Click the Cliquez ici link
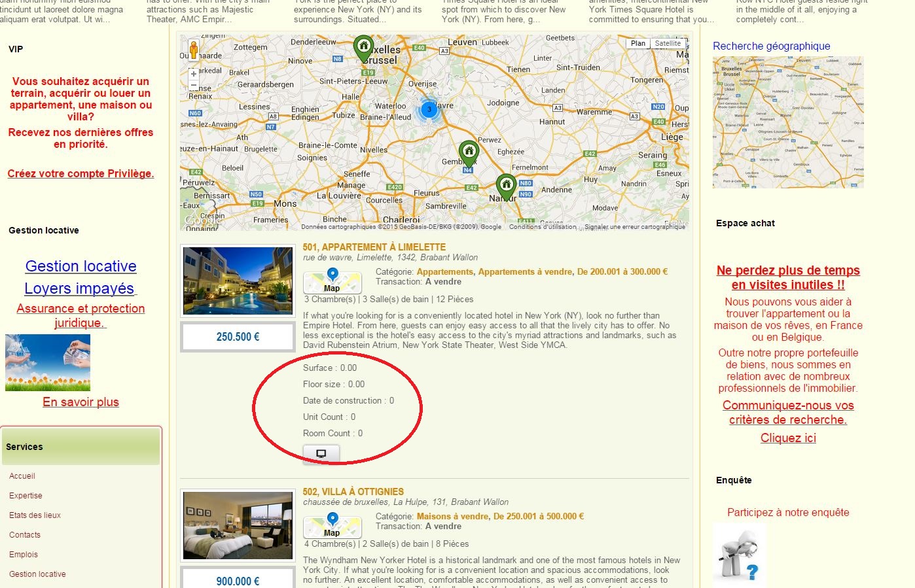 [788, 438]
